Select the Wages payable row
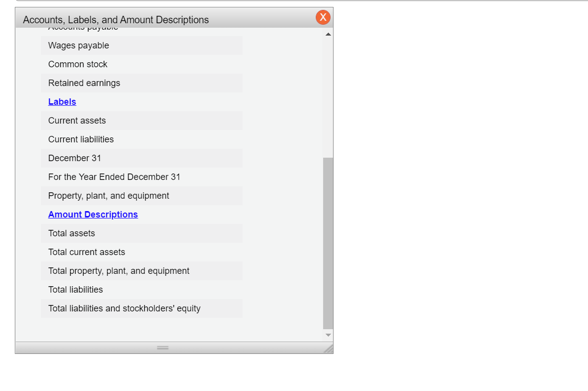Viewport: 588px width, 391px height. tap(142, 45)
